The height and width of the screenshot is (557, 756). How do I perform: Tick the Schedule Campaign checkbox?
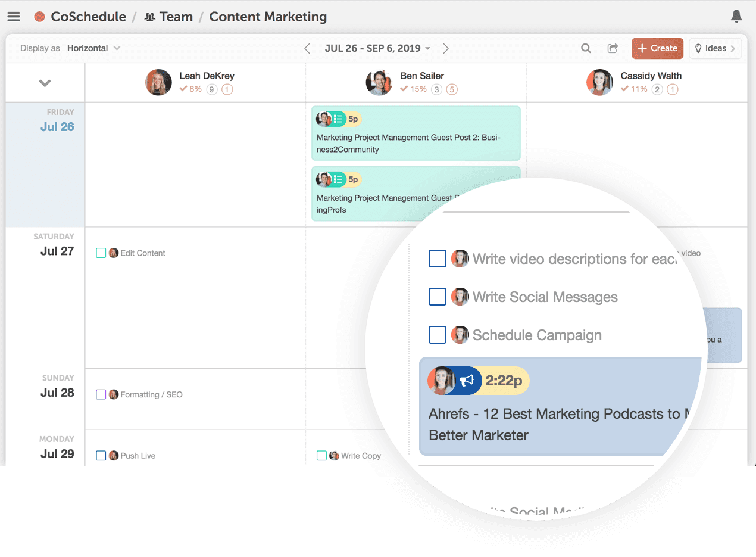pos(438,335)
